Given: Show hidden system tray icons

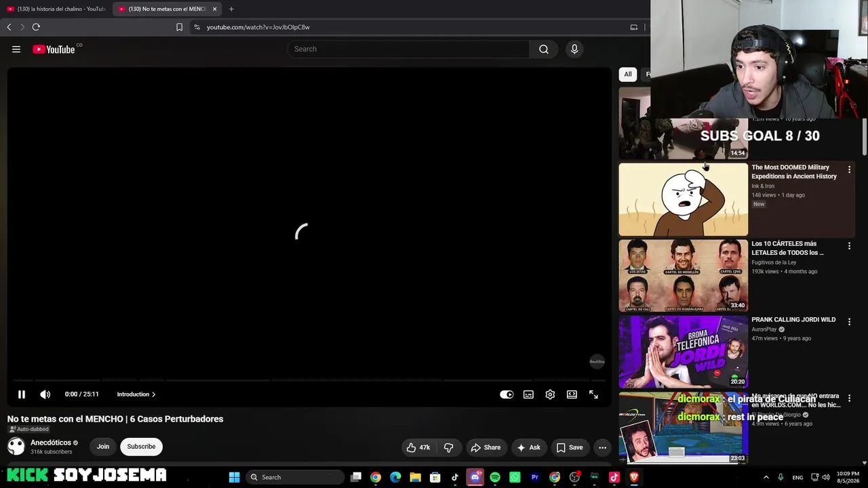Looking at the screenshot, I should (x=766, y=477).
